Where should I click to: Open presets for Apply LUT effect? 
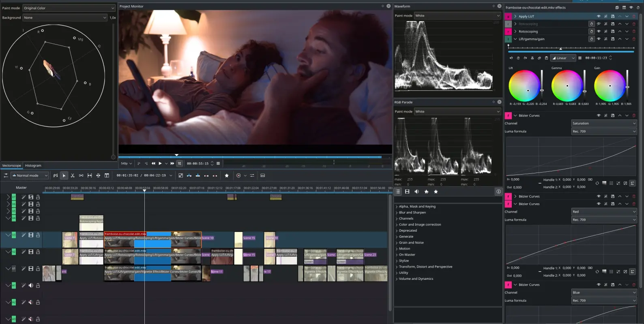(x=605, y=16)
